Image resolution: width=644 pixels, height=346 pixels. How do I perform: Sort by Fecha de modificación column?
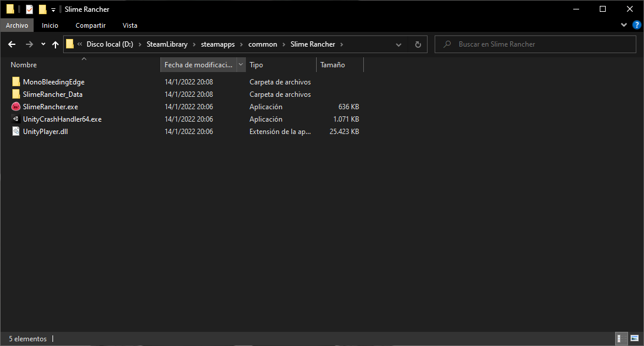click(x=198, y=64)
